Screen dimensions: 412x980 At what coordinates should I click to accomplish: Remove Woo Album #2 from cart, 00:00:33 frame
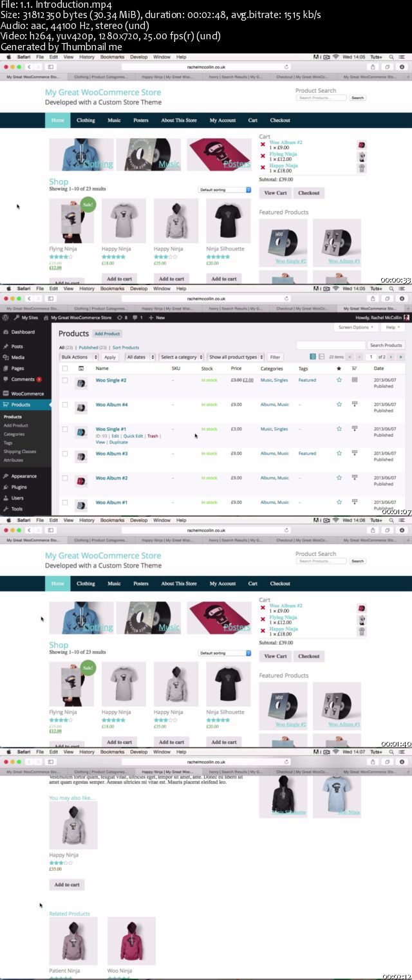point(263,144)
